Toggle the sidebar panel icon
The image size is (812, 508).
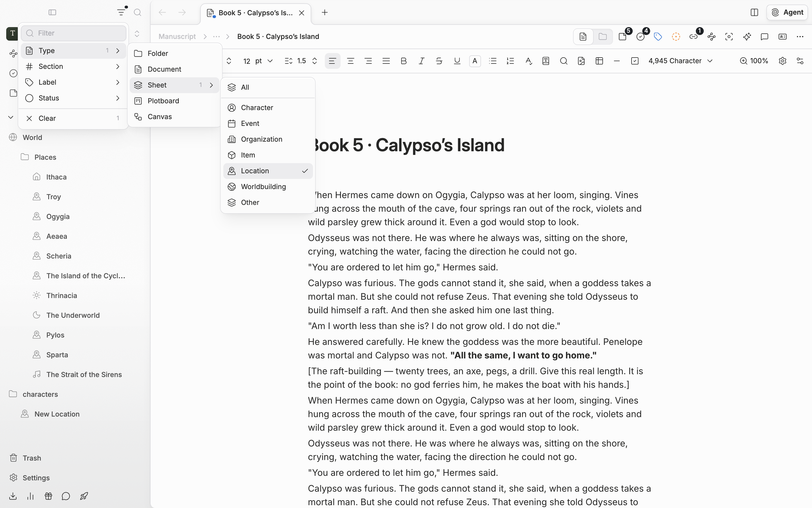tap(52, 12)
